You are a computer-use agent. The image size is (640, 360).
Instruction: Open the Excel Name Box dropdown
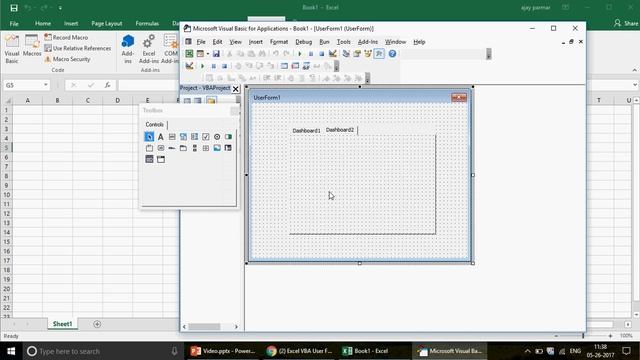click(x=46, y=85)
